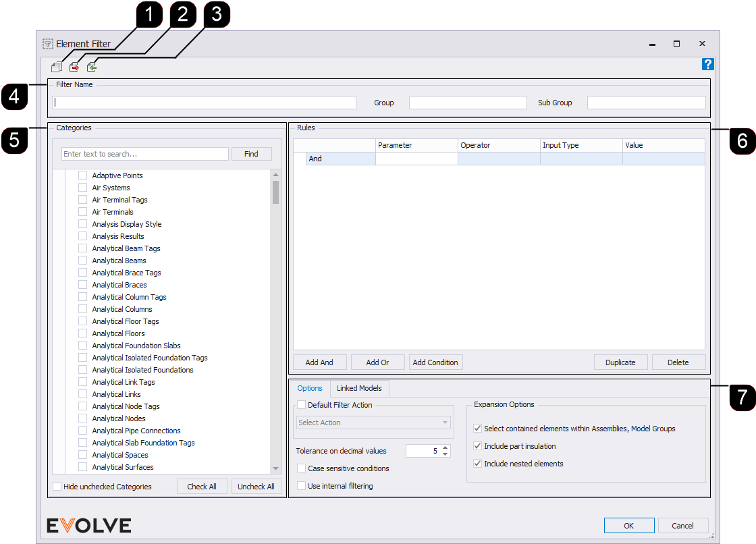
Task: Click the export filter icon with red arrow
Action: pyautogui.click(x=74, y=67)
